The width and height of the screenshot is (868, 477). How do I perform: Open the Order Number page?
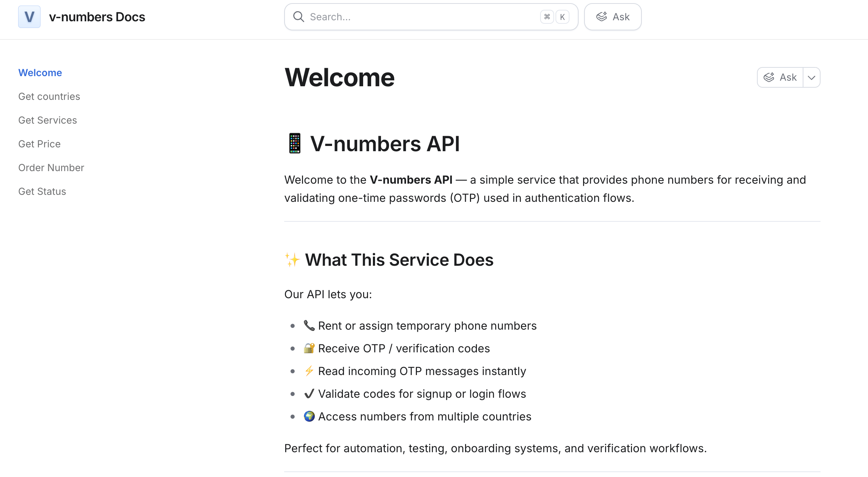(x=51, y=168)
